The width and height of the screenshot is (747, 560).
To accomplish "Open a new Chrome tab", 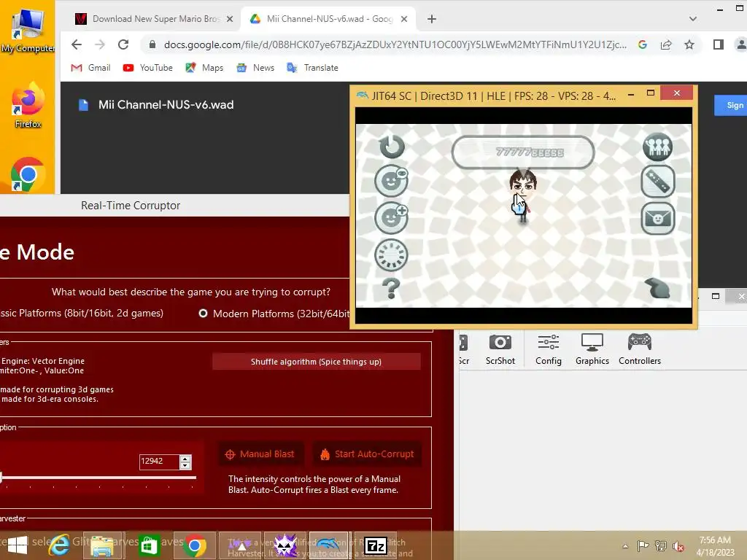I will (432, 19).
